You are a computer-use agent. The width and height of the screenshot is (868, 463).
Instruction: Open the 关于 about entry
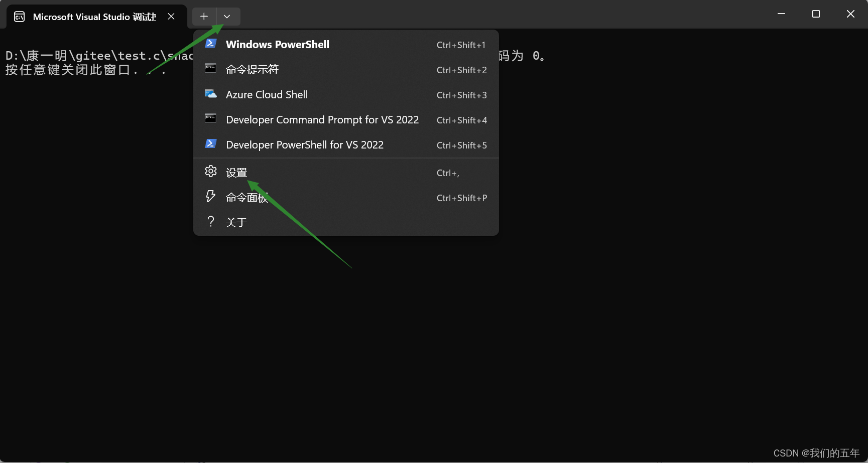[x=346, y=222]
